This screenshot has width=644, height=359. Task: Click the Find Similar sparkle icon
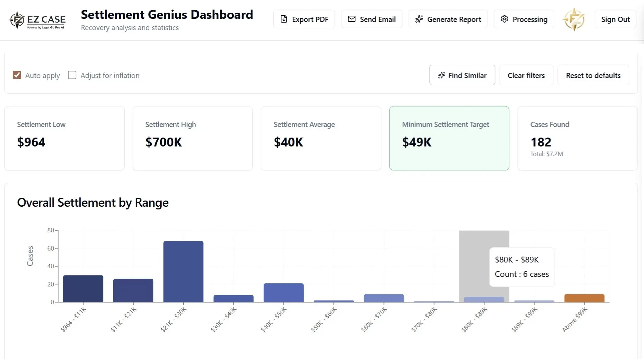tap(441, 75)
